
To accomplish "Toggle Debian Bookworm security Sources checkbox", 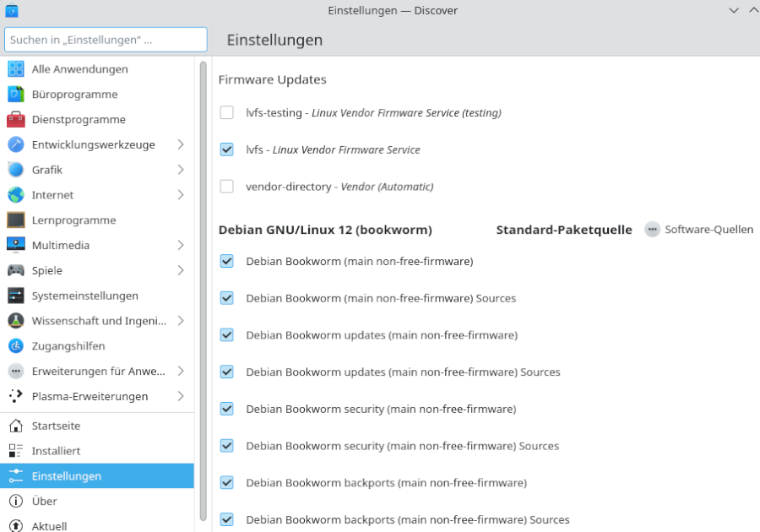I will tap(227, 446).
